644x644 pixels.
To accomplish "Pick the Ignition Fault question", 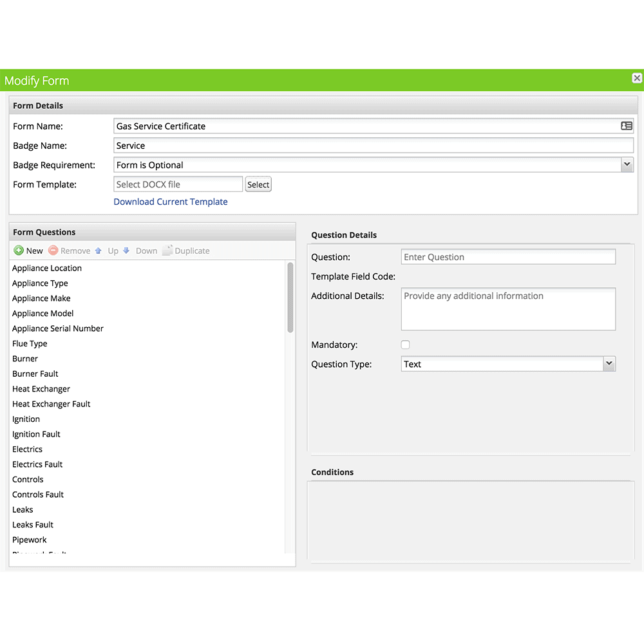I will 36,434.
